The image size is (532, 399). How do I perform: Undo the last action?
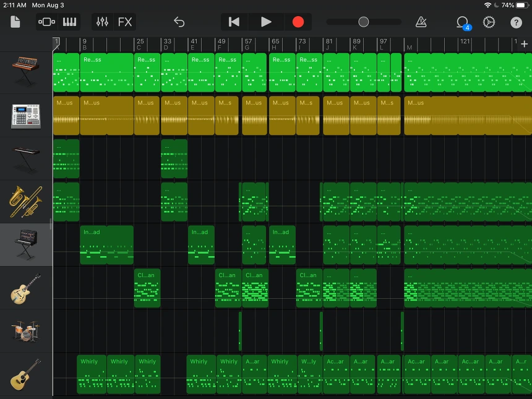click(x=179, y=22)
